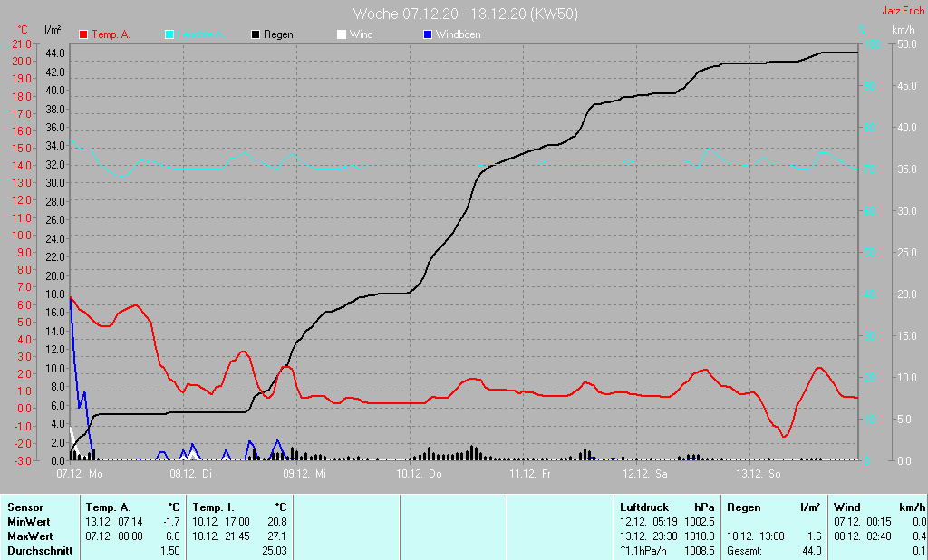Click the '25.0' value on the km/h axis
The height and width of the screenshot is (560, 928).
(x=906, y=253)
